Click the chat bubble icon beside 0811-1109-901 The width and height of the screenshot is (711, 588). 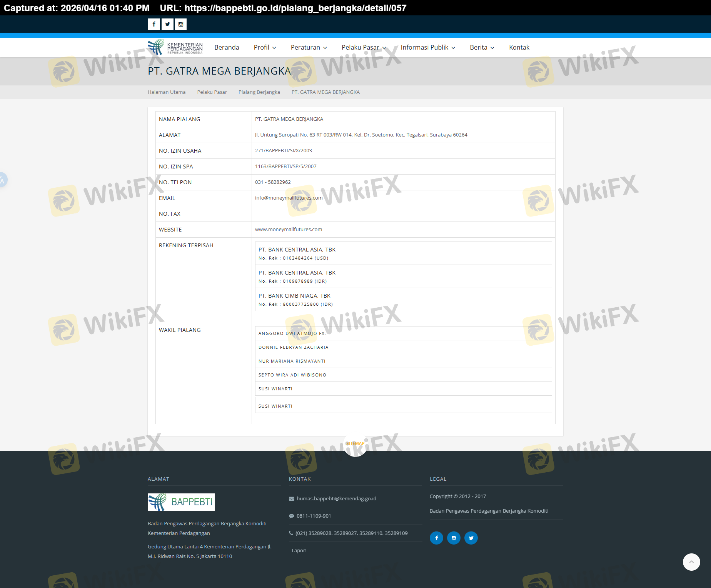pos(292,516)
